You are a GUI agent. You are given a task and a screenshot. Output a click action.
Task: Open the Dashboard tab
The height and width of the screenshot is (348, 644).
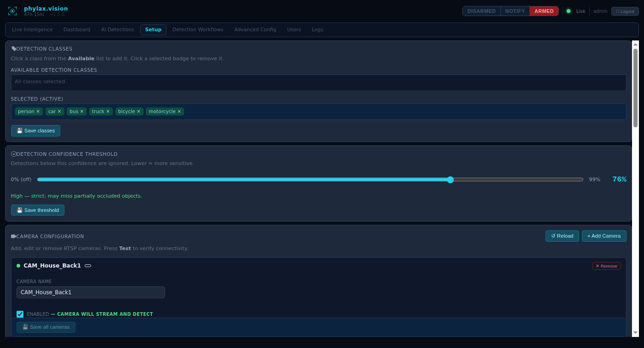click(x=77, y=30)
